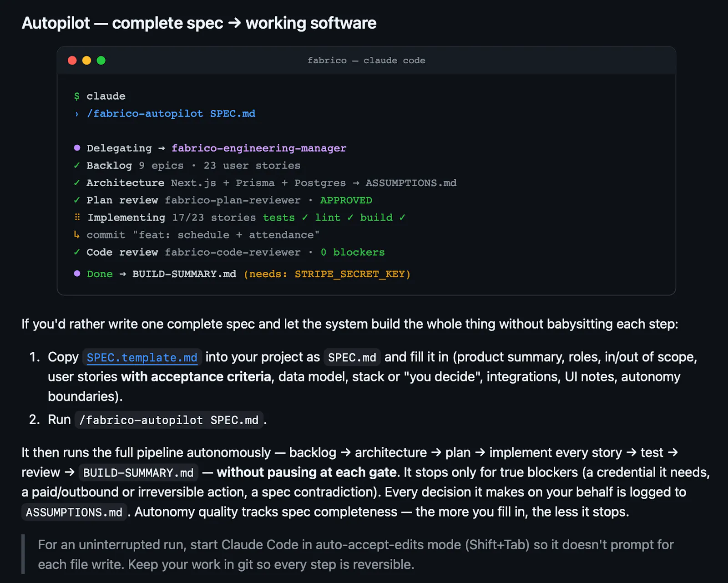Click the return-arrow icon before commit
Viewport: 728px width, 583px height.
pos(77,234)
